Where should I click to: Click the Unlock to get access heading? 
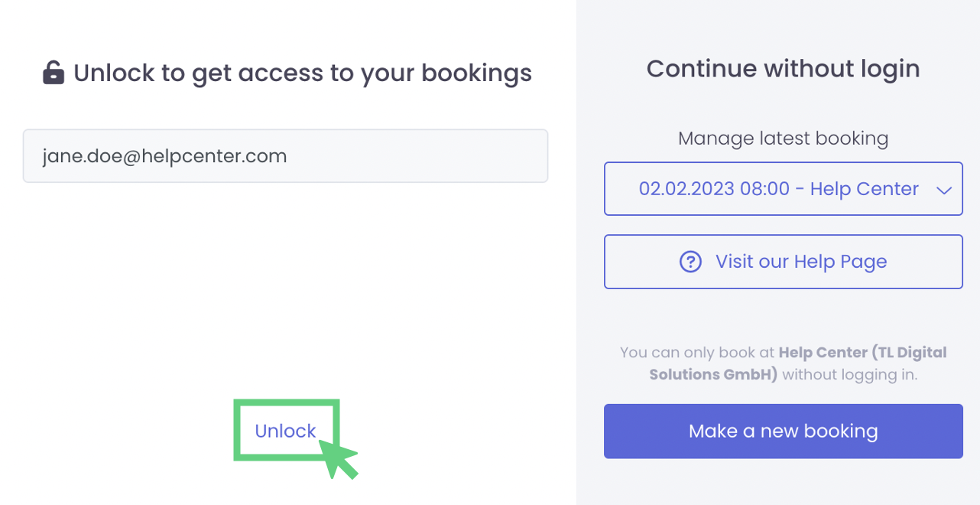click(302, 73)
